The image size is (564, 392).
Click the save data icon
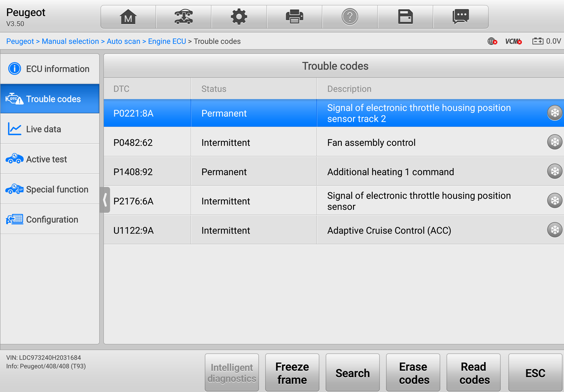tap(405, 16)
